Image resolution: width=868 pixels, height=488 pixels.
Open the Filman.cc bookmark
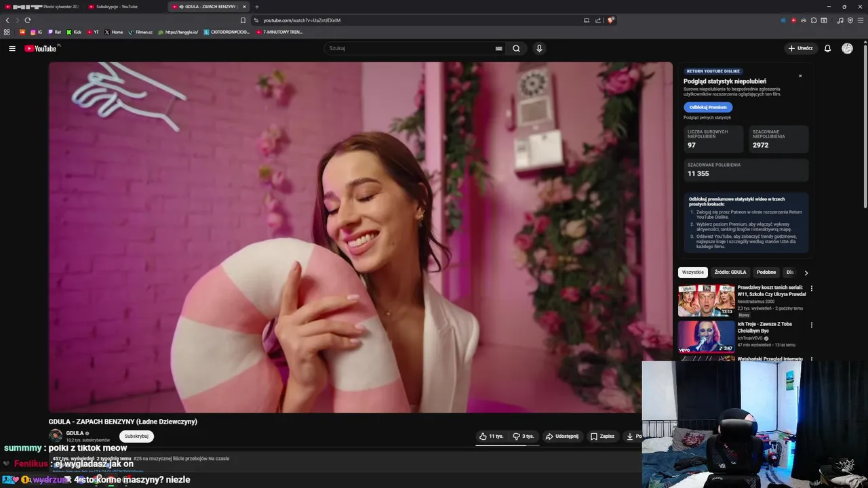pyautogui.click(x=140, y=32)
